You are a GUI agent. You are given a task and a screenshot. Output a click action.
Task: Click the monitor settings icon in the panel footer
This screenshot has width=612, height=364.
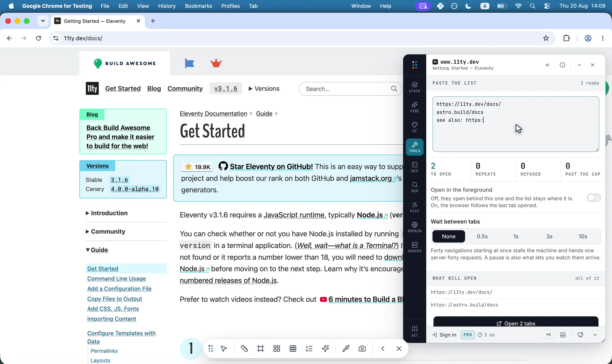pyautogui.click(x=580, y=335)
